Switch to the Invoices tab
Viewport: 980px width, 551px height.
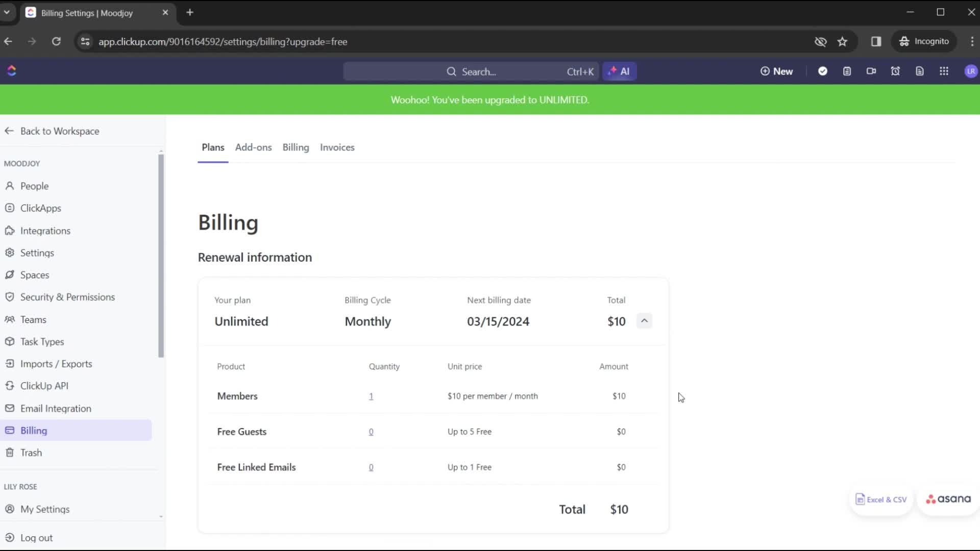[x=336, y=147]
